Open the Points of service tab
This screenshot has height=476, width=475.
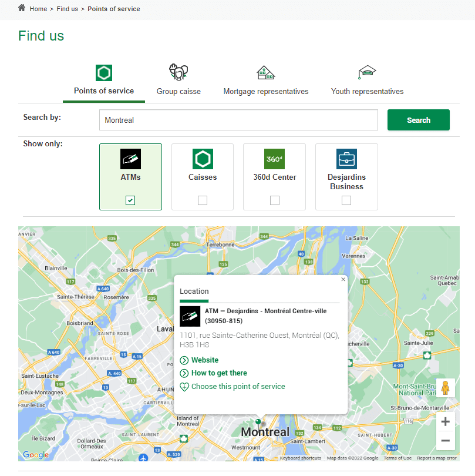[104, 82]
